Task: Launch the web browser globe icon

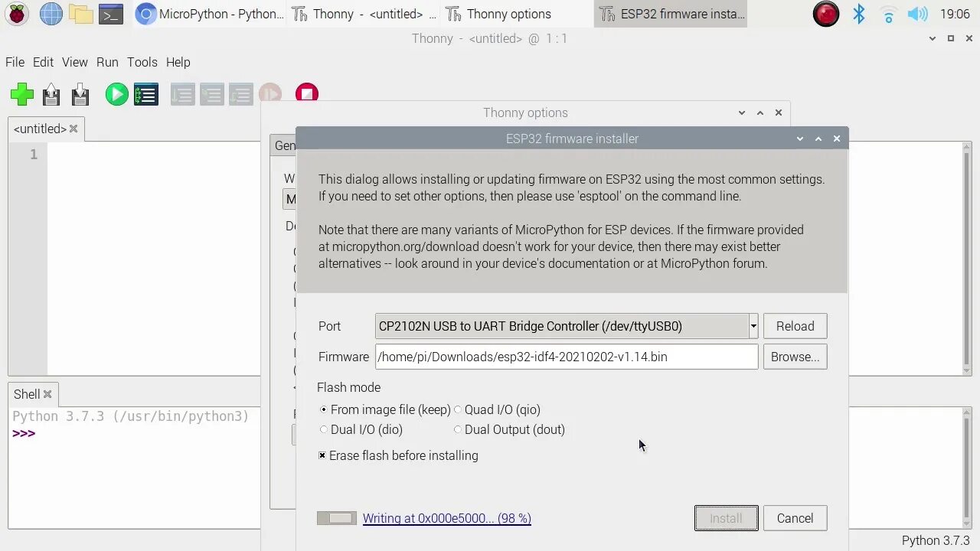Action: tap(51, 14)
